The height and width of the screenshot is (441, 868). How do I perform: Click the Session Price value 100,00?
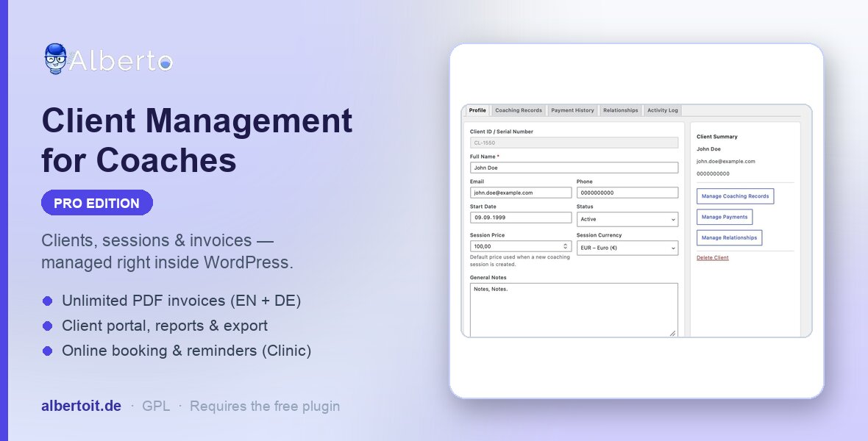pyautogui.click(x=483, y=246)
